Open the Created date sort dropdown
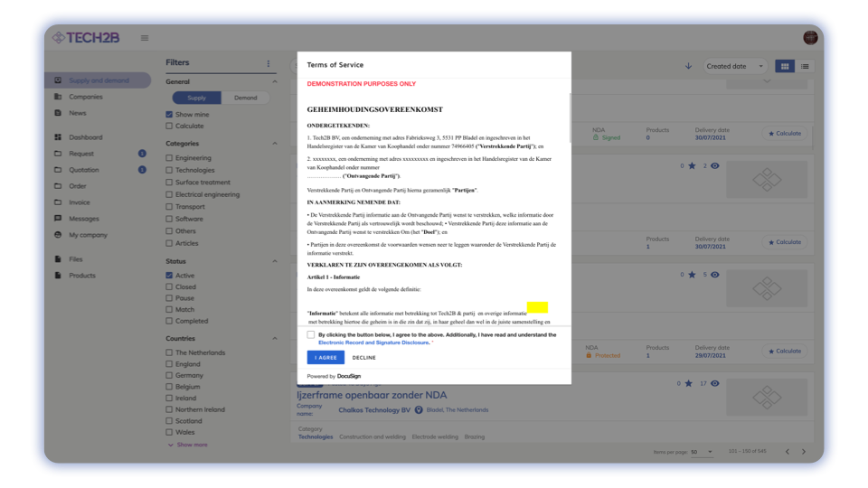Viewport: 868px width, 488px height. point(734,66)
